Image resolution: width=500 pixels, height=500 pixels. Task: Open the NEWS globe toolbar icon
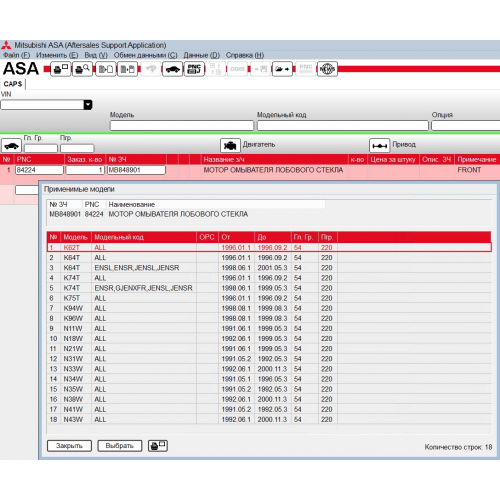(327, 69)
